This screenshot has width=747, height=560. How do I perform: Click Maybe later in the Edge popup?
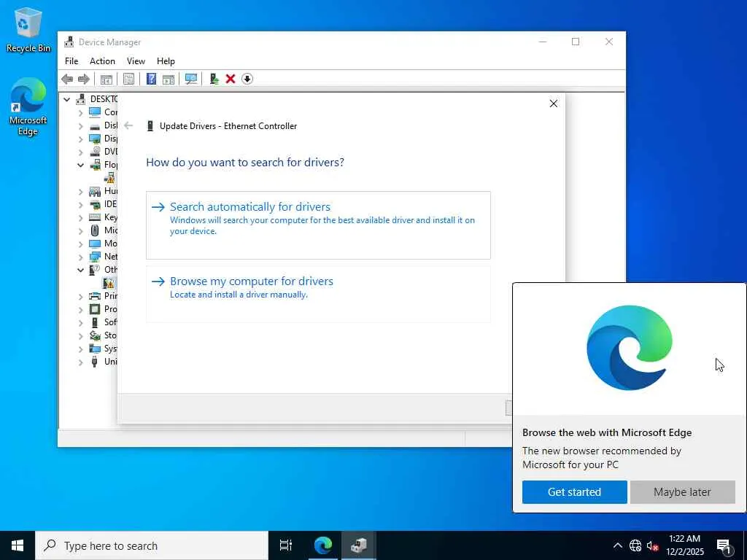(682, 492)
